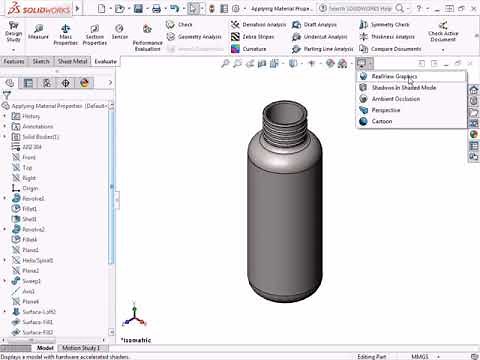Open the Sensor tool
This screenshot has height=360, width=480.
[x=120, y=32]
